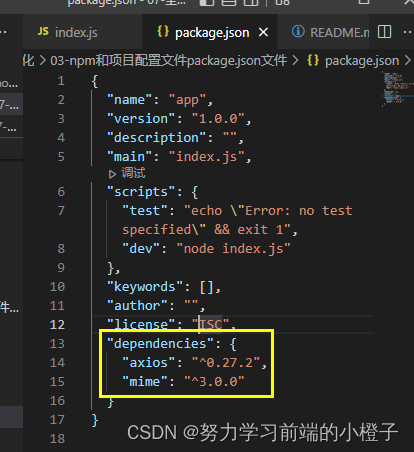This screenshot has width=414, height=452.
Task: Click line number 6 in gutter
Action: (x=61, y=192)
